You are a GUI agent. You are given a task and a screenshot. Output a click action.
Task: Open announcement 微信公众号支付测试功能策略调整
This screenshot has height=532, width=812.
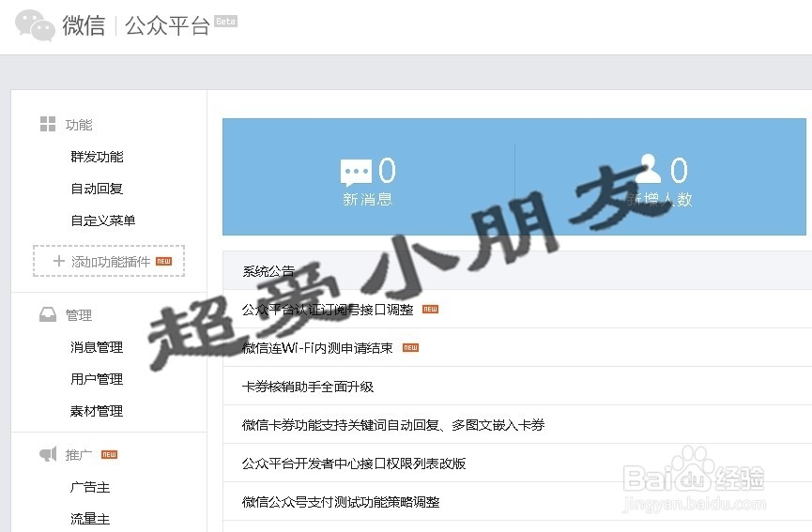pyautogui.click(x=341, y=501)
